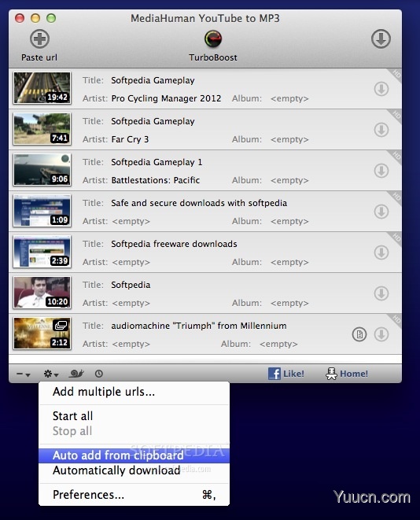Viewport: 420px width, 520px height.
Task: Download the Far Cry 3 track
Action: tap(381, 130)
